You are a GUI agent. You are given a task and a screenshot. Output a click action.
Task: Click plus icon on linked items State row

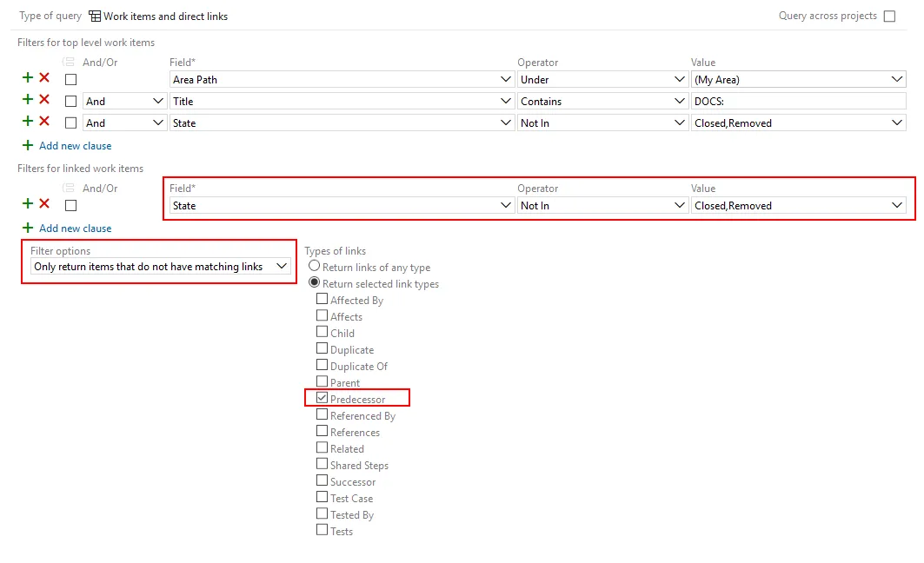[x=28, y=204]
